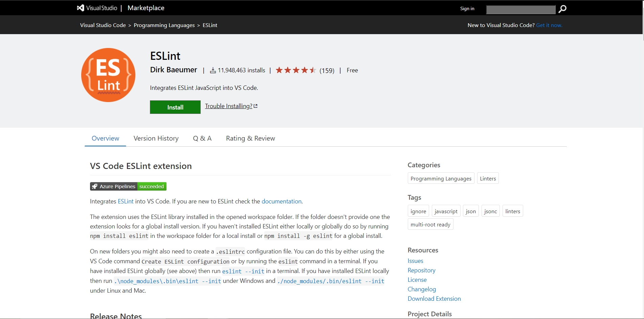This screenshot has width=644, height=319.
Task: Click the search magnifier icon
Action: pos(562,9)
